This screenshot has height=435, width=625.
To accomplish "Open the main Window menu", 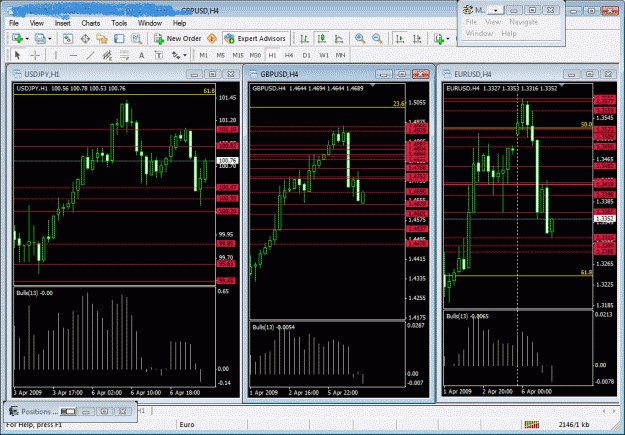I will pyautogui.click(x=150, y=23).
